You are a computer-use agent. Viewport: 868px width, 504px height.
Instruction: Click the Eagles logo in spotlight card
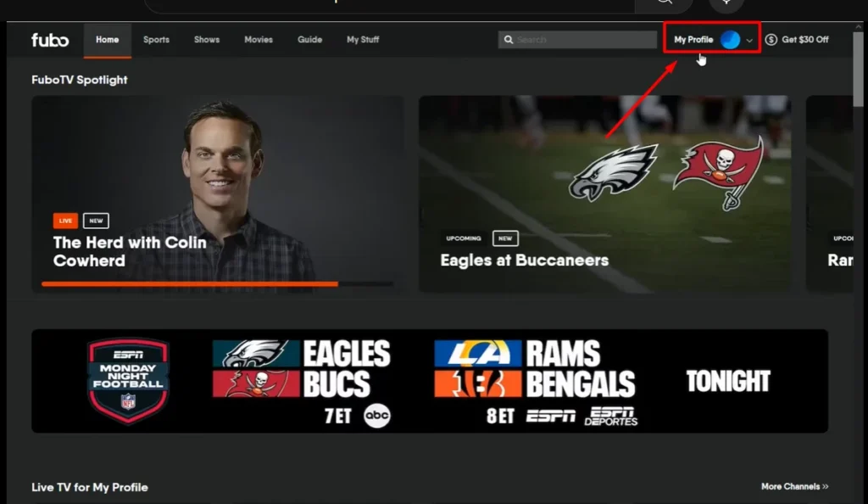click(x=614, y=173)
